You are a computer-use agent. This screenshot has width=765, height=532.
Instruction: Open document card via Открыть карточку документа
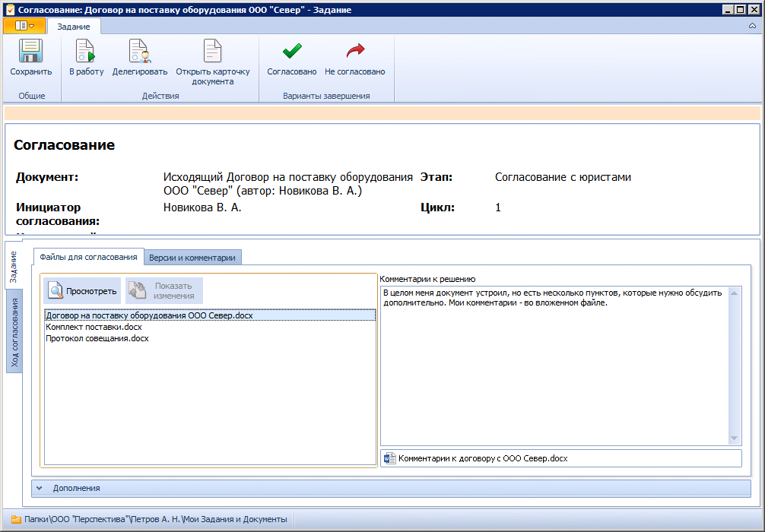tap(212, 52)
